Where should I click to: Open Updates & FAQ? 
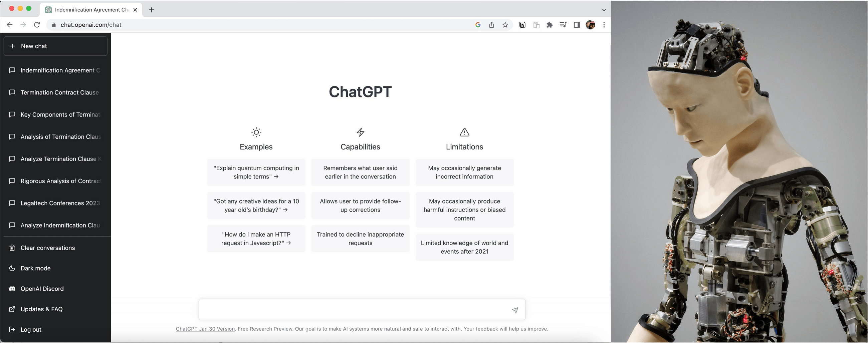tap(41, 309)
